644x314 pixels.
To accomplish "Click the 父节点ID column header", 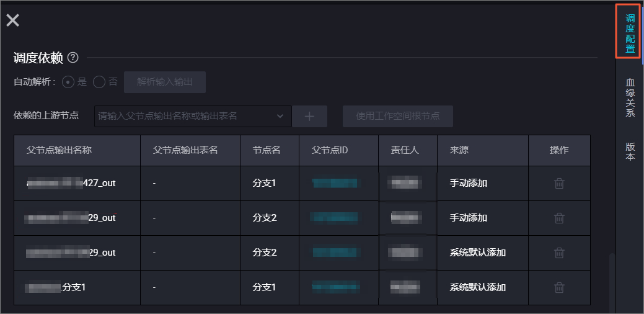I will [338, 150].
